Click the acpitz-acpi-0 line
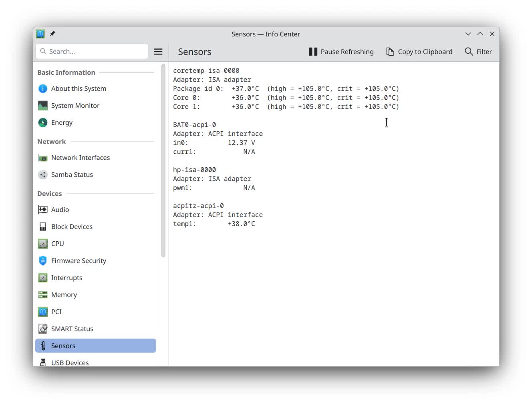The width and height of the screenshot is (532, 405). click(x=198, y=206)
